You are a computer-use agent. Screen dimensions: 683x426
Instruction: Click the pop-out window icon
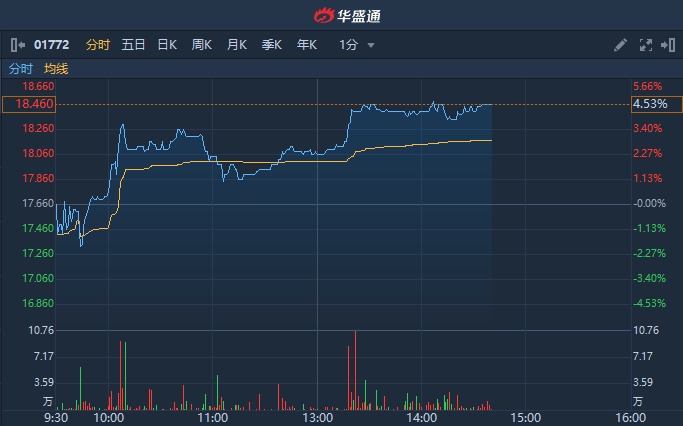pyautogui.click(x=666, y=45)
